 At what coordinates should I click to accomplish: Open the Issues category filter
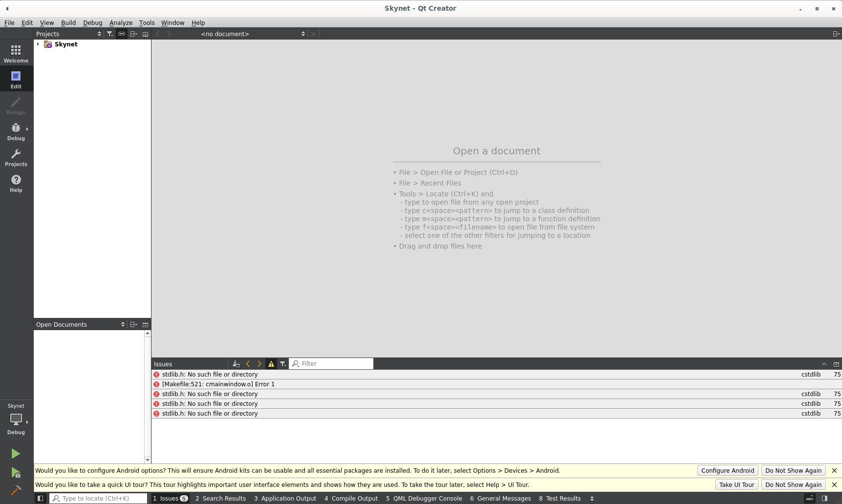283,364
